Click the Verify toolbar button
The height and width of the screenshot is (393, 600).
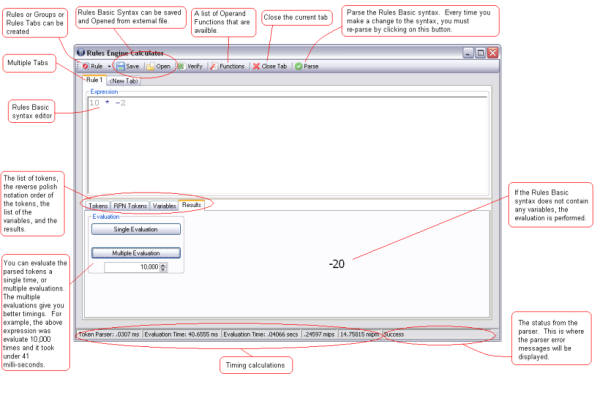(190, 66)
